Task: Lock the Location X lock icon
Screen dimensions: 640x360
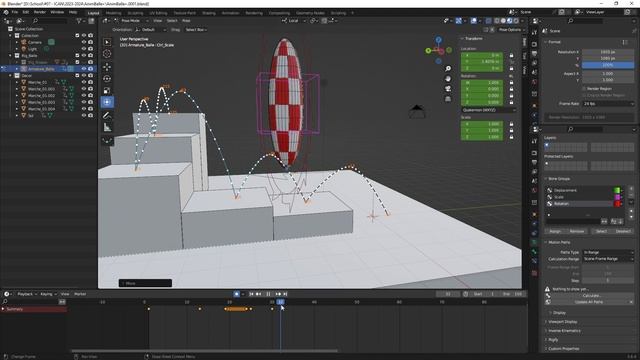Action: coord(511,55)
